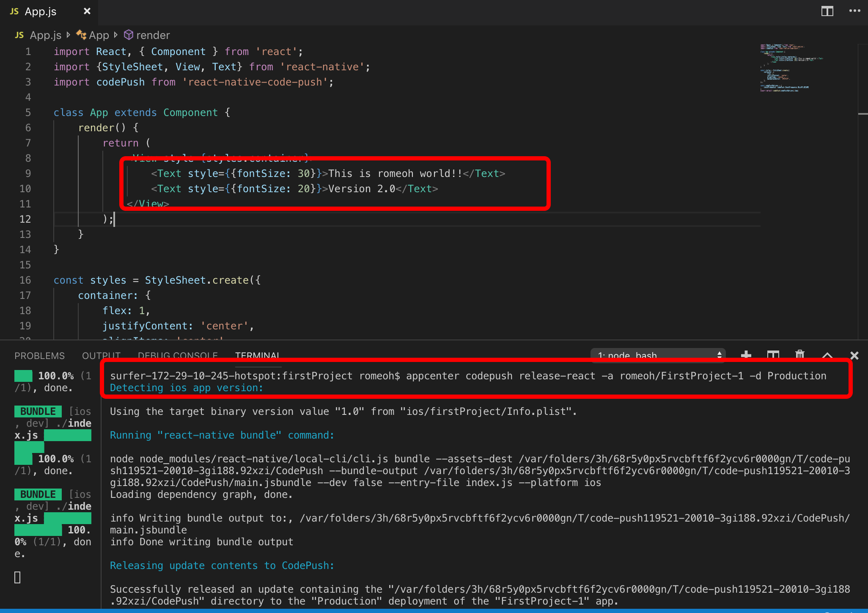Select the TERMINAL tab
Screen dimensions: 868x613
[257, 356]
